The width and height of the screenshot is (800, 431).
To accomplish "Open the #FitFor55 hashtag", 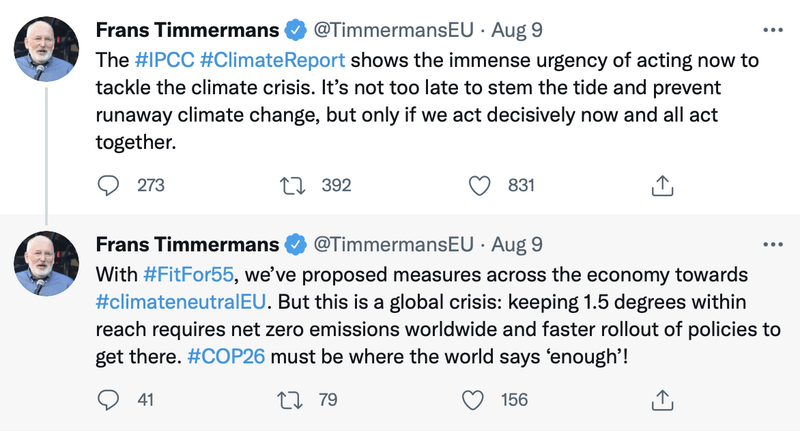I will (188, 275).
